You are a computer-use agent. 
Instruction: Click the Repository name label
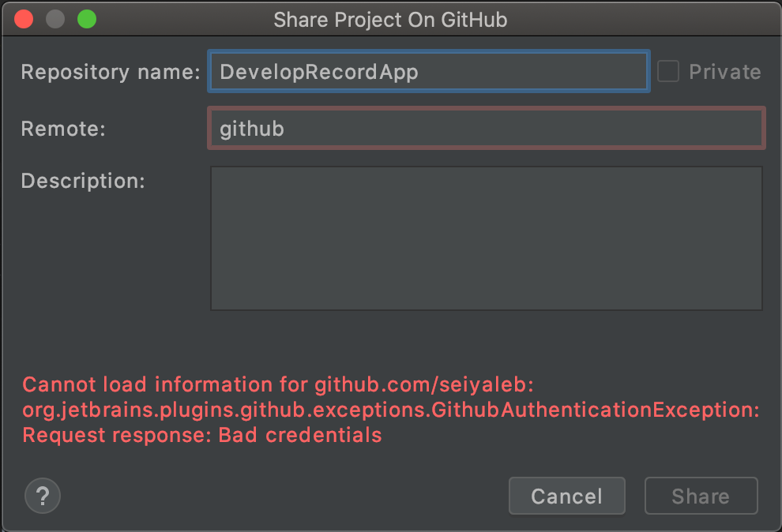pyautogui.click(x=111, y=72)
